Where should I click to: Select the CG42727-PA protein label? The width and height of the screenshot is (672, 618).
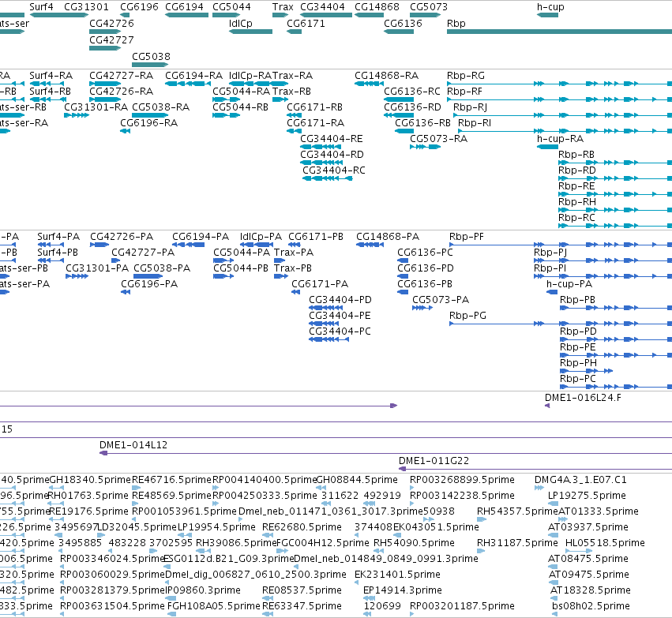[x=143, y=253]
